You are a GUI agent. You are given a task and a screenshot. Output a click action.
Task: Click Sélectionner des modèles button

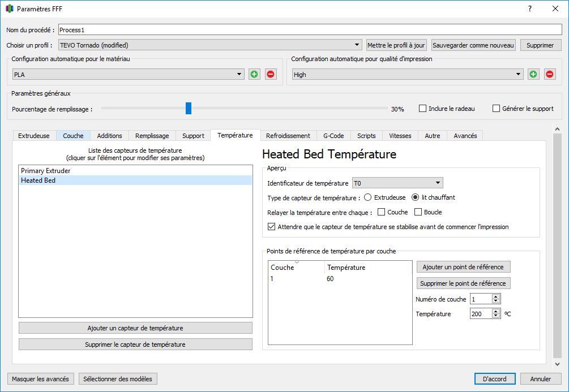click(118, 378)
